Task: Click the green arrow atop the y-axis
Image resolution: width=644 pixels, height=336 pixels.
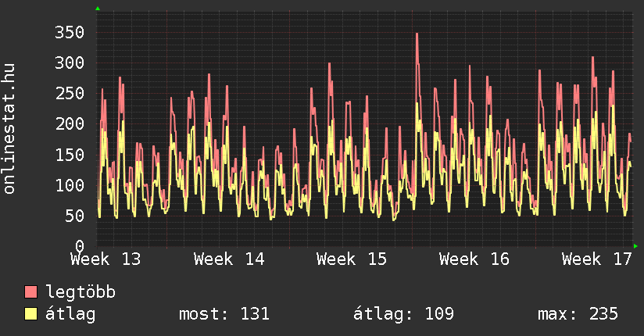Action: [x=98, y=9]
